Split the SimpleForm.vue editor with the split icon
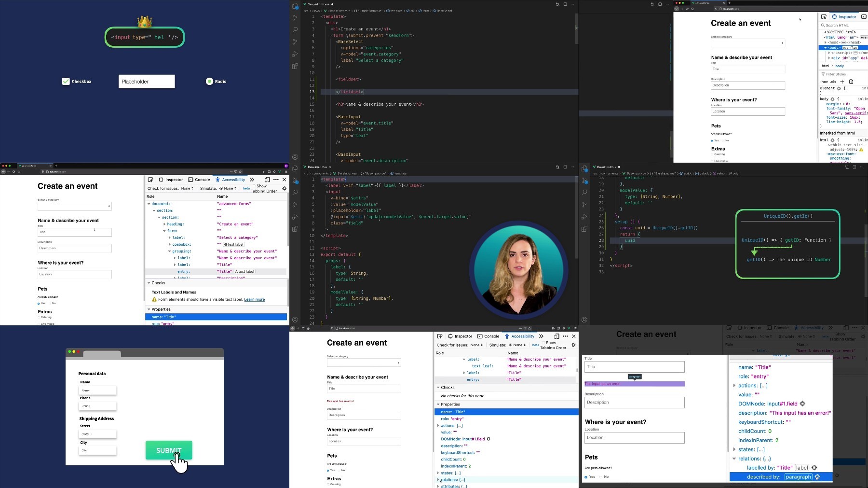The height and width of the screenshot is (488, 868). [565, 4]
